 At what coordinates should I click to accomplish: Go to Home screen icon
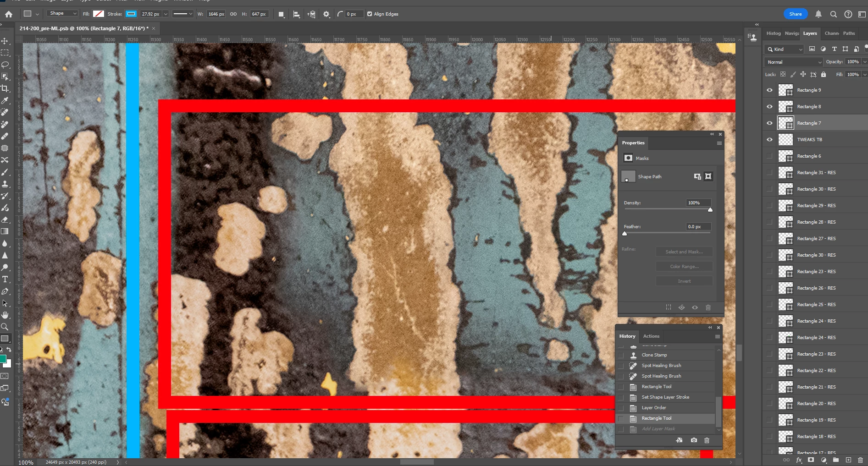9,14
